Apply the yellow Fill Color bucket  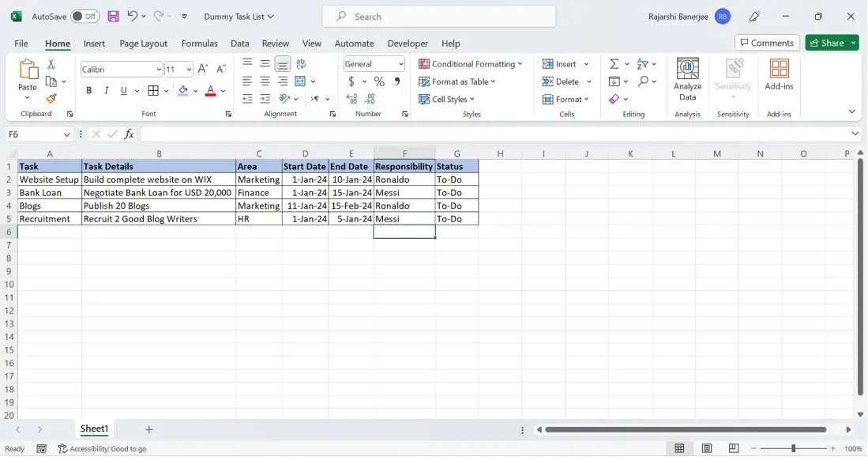point(182,90)
